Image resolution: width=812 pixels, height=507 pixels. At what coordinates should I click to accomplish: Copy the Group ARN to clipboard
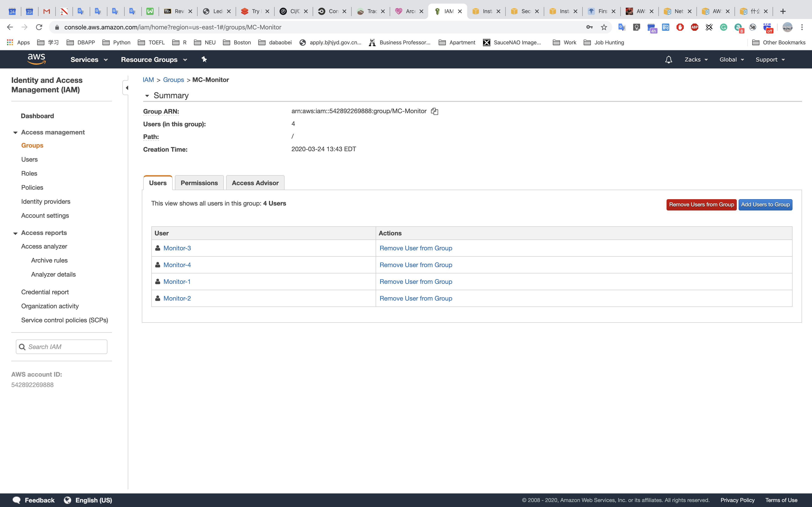click(x=435, y=111)
